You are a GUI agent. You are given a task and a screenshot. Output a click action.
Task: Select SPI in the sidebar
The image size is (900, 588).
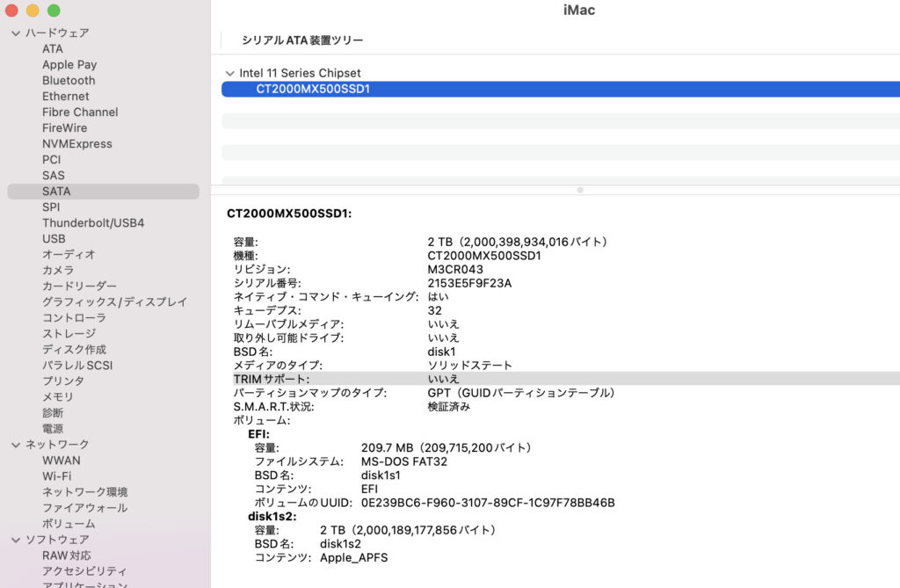(x=51, y=207)
